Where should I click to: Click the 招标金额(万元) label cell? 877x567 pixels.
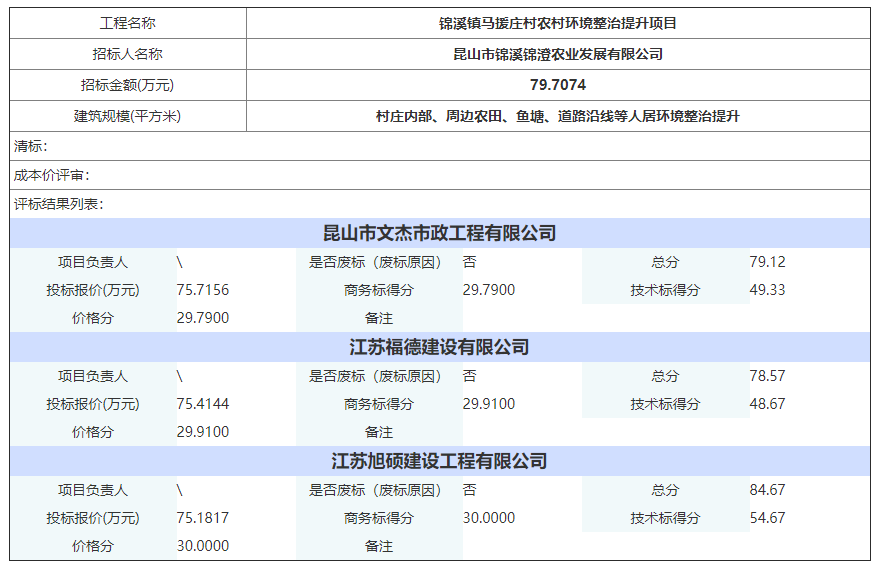[x=127, y=85]
